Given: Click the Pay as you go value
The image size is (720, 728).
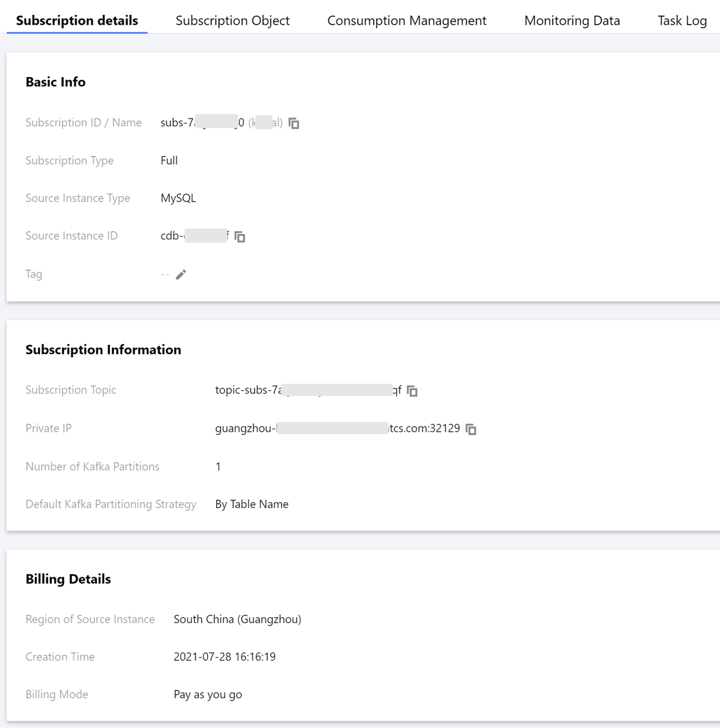Looking at the screenshot, I should tap(207, 694).
